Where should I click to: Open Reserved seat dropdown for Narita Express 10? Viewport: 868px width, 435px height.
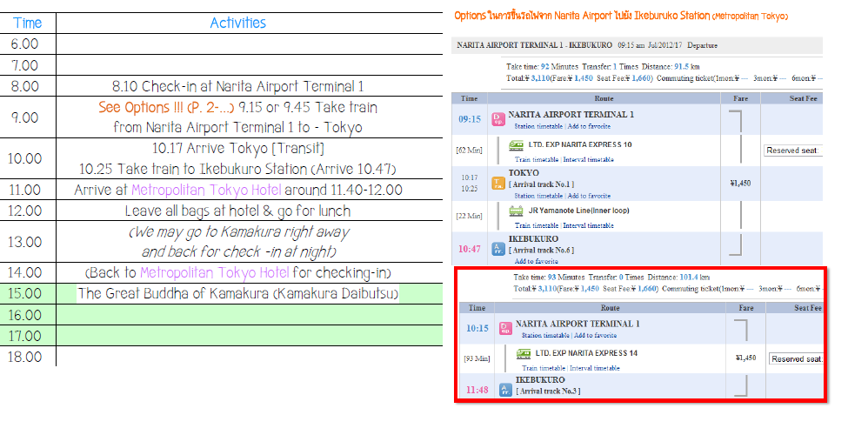click(x=793, y=150)
